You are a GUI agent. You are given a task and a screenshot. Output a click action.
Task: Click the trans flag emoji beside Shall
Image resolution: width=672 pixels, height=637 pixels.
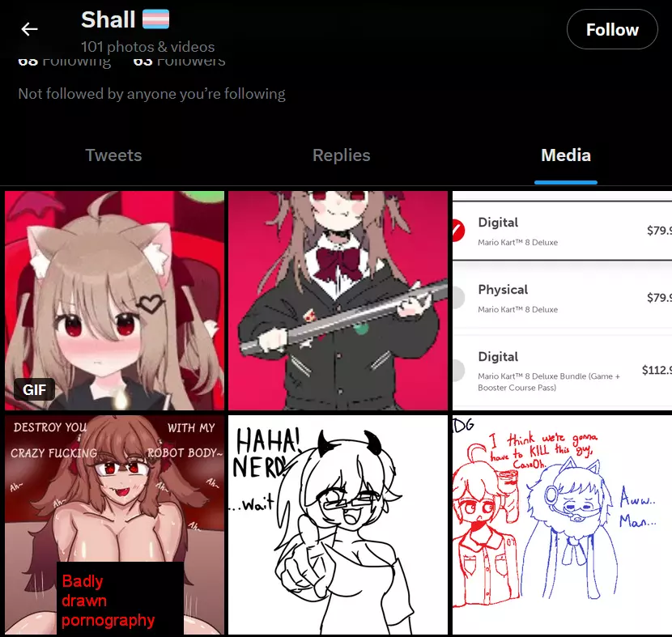click(155, 19)
